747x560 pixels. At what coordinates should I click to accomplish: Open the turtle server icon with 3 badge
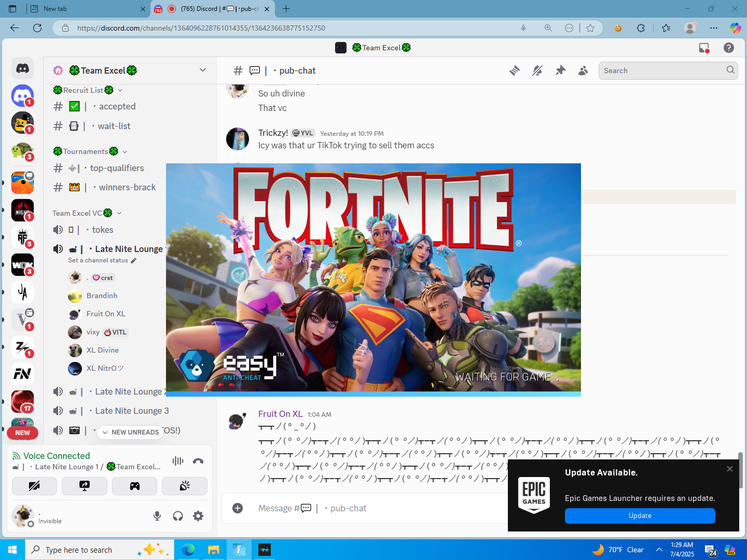(22, 151)
